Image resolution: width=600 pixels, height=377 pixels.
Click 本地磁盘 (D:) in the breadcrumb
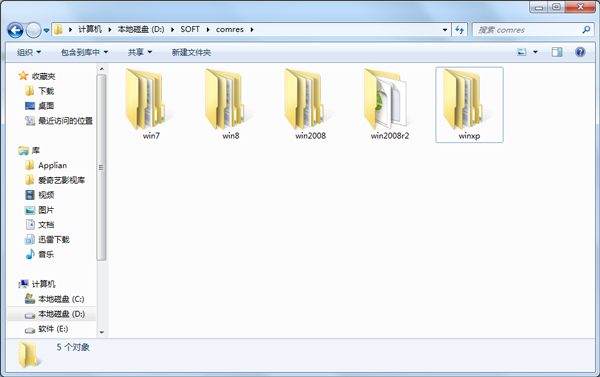141,29
